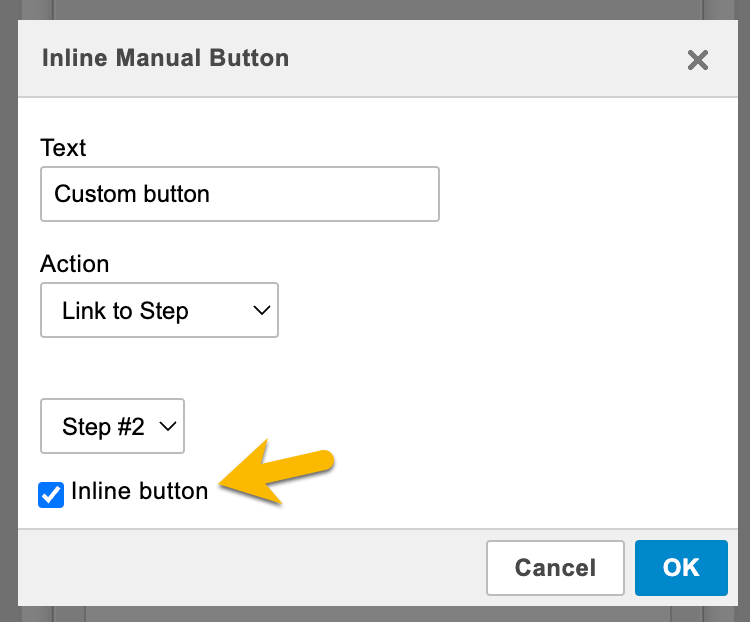Toggle the Inline button checkbox

(x=51, y=494)
